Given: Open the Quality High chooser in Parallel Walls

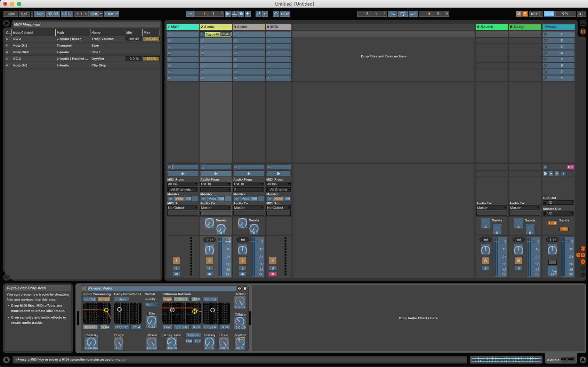Looking at the screenshot, I should [x=152, y=305].
